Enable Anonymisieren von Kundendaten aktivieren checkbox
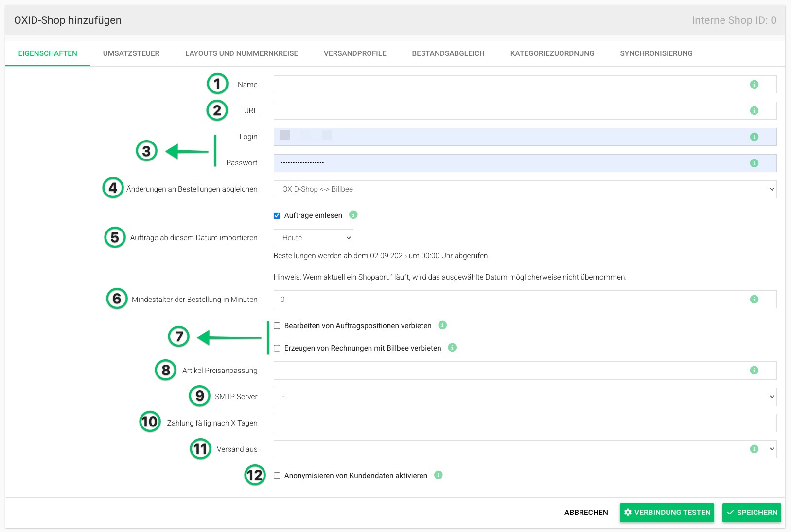Viewport: 791px width, 532px height. 277,476
